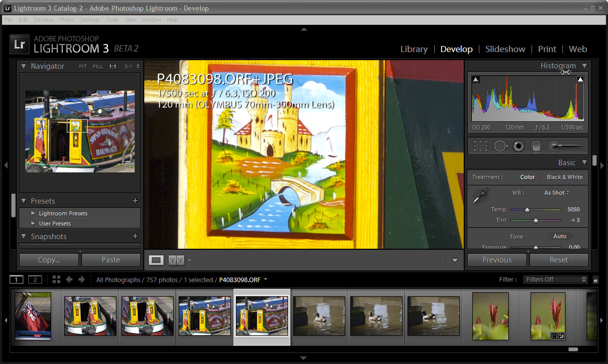Click the Copy... settings button
Viewport: 608px width, 364px height.
tap(49, 260)
